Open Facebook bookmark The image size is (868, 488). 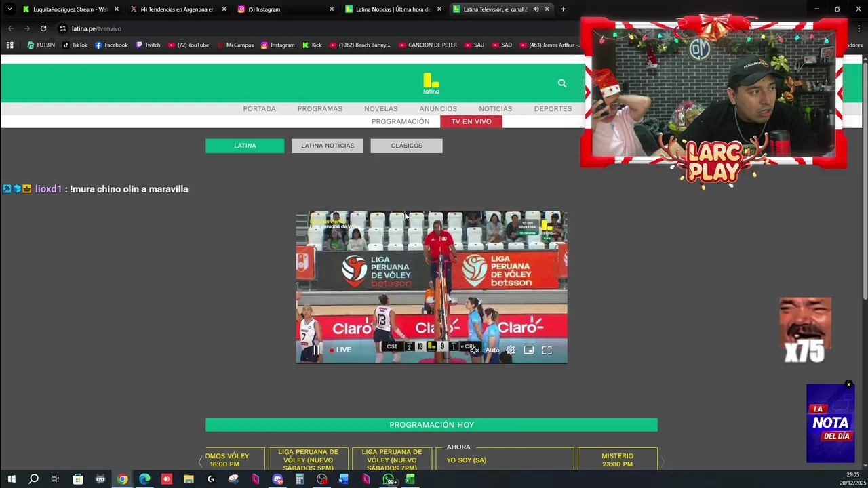[111, 45]
